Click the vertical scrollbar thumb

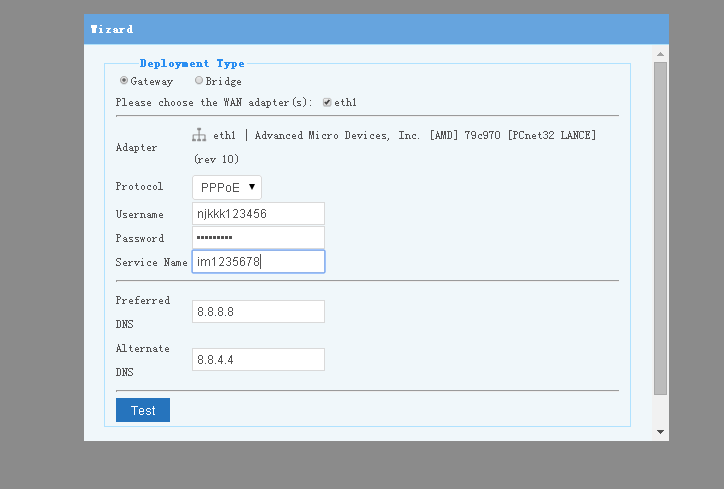click(660, 229)
